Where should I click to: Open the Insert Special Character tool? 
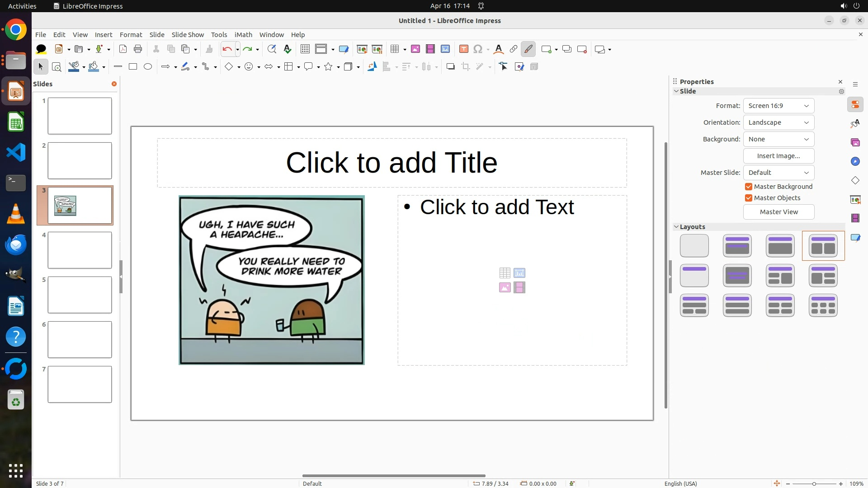478,49
